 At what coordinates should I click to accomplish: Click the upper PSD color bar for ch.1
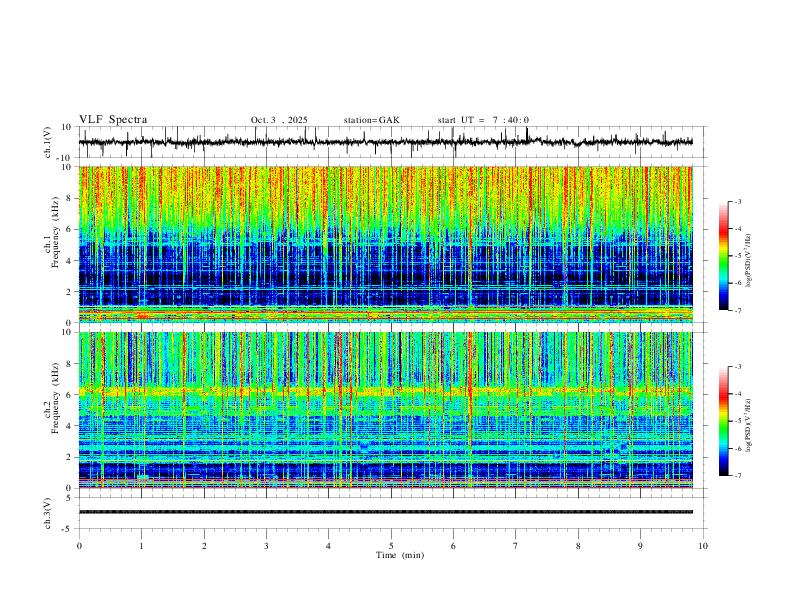point(723,256)
